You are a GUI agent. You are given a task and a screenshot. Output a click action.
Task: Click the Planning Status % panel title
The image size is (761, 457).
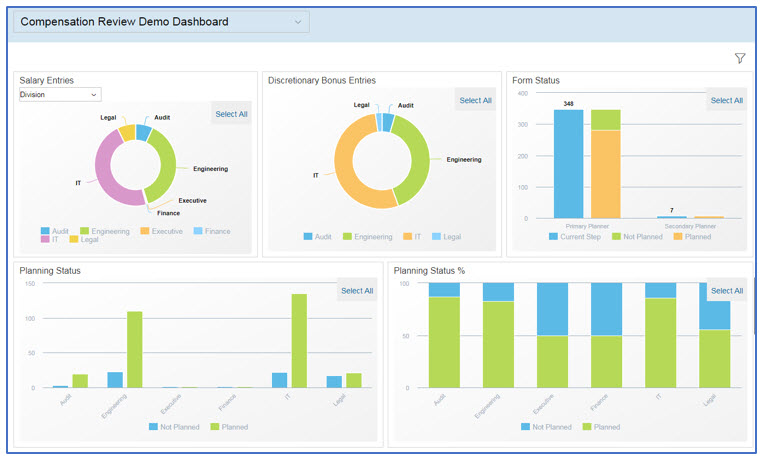click(429, 271)
